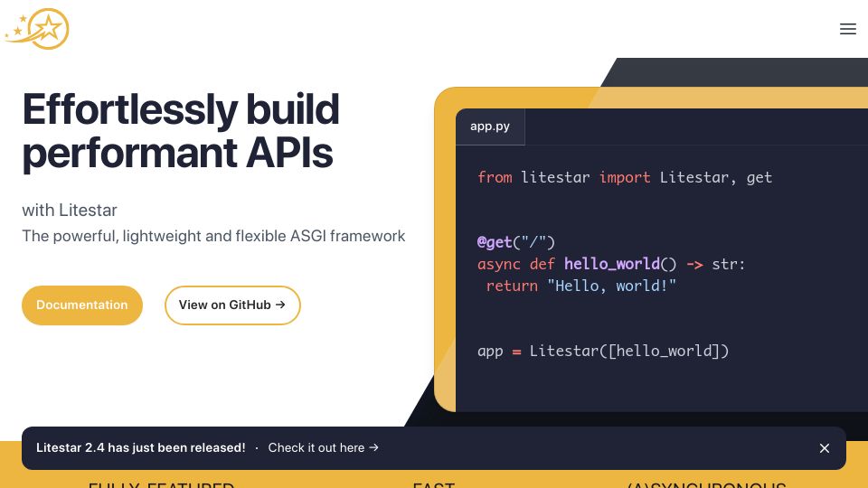Click the 'with Litestar' subtitle text
Image resolution: width=868 pixels, height=488 pixels.
point(70,211)
